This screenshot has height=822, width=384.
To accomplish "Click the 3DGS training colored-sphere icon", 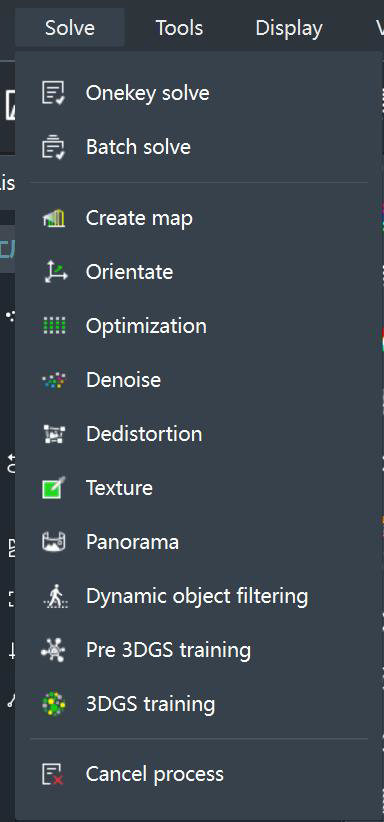I will tap(54, 704).
